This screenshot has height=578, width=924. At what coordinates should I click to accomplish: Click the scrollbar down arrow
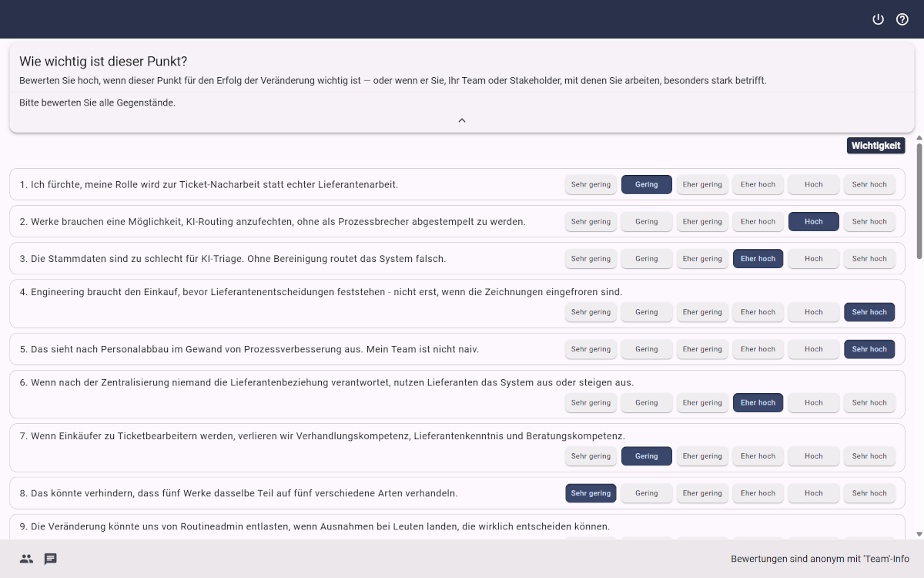point(919,534)
